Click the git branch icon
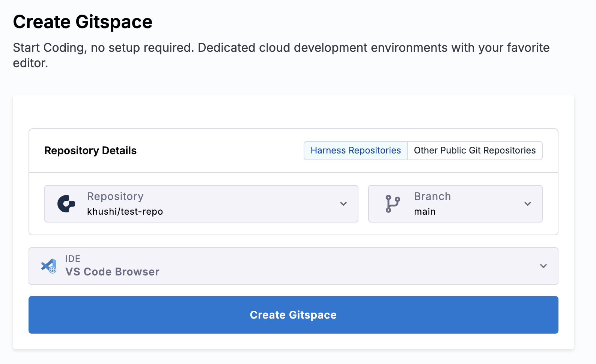Screen dimensions: 596x364 393,204
